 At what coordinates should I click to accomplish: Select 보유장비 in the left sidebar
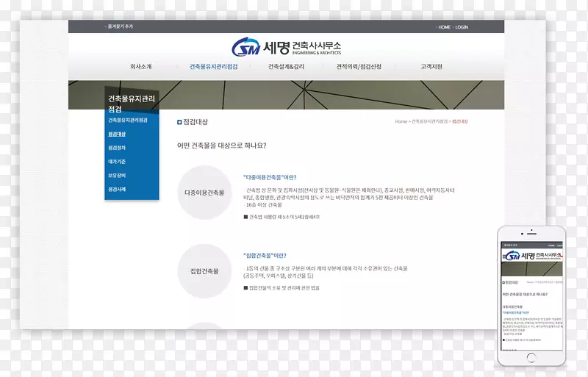click(117, 175)
